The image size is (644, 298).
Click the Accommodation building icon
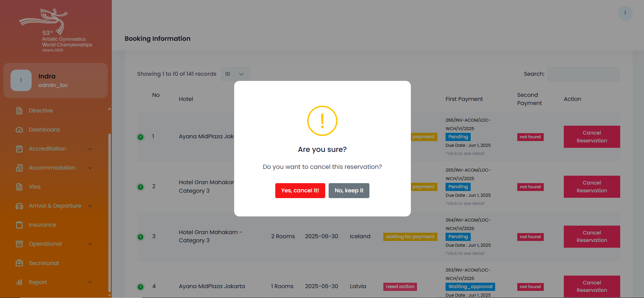pyautogui.click(x=19, y=168)
